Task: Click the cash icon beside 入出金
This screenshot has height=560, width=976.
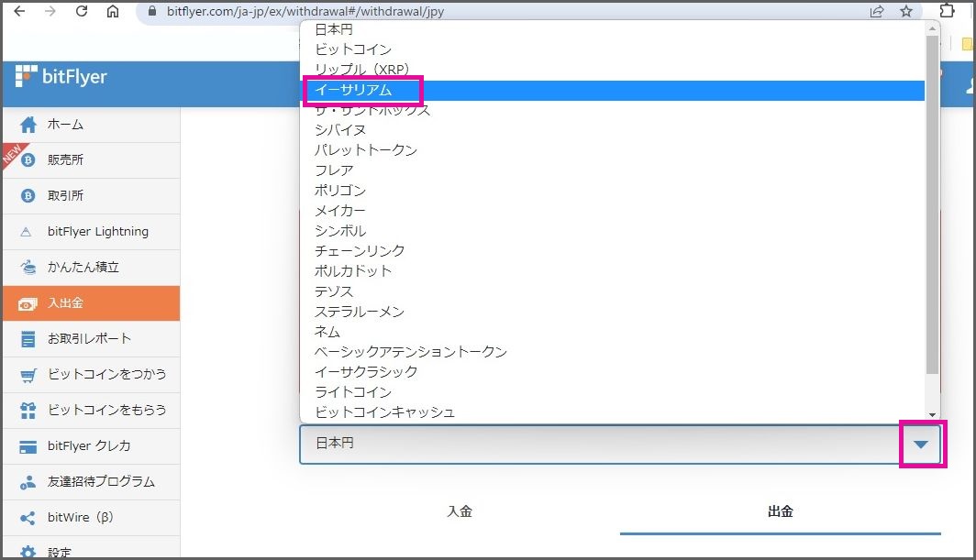Action: [28, 303]
